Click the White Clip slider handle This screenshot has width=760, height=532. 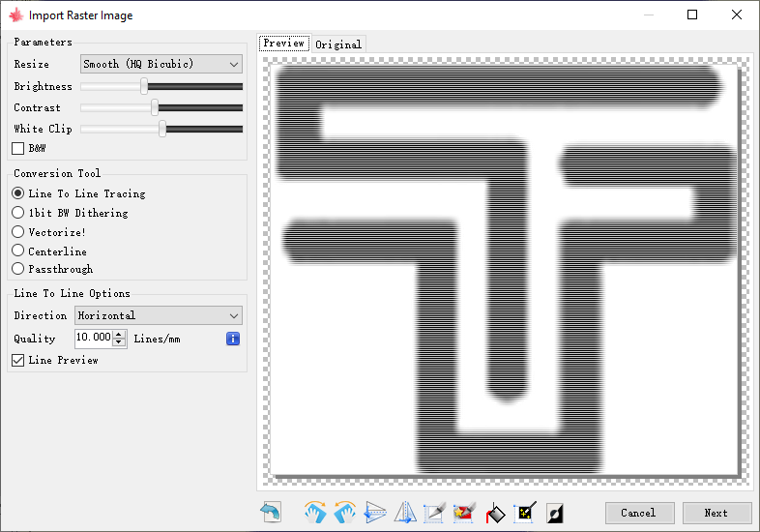tap(162, 129)
